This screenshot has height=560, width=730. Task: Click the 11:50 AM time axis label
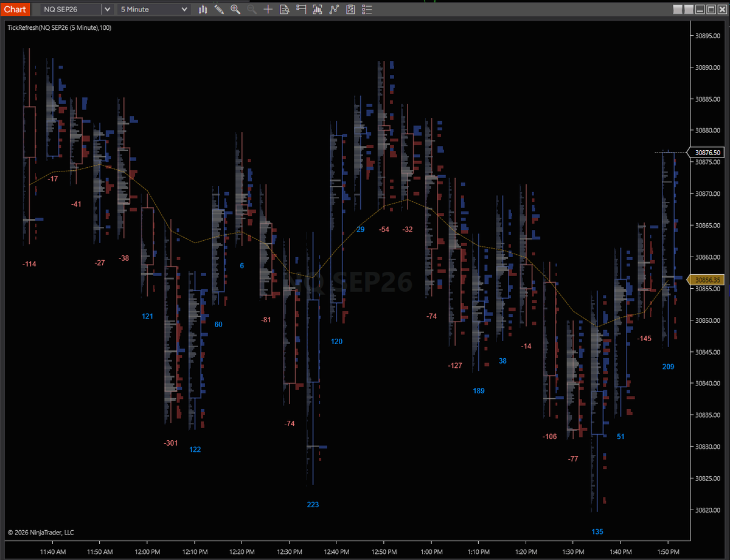[100, 551]
